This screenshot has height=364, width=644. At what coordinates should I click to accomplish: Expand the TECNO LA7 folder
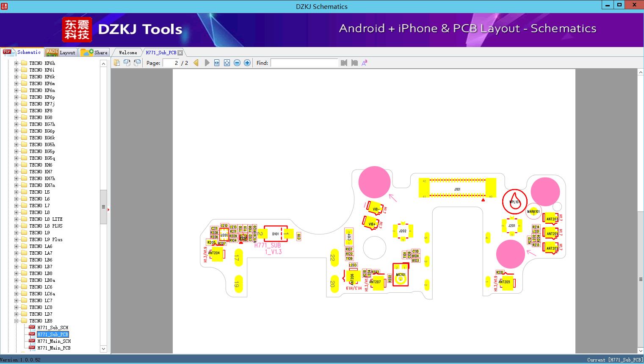point(16,253)
